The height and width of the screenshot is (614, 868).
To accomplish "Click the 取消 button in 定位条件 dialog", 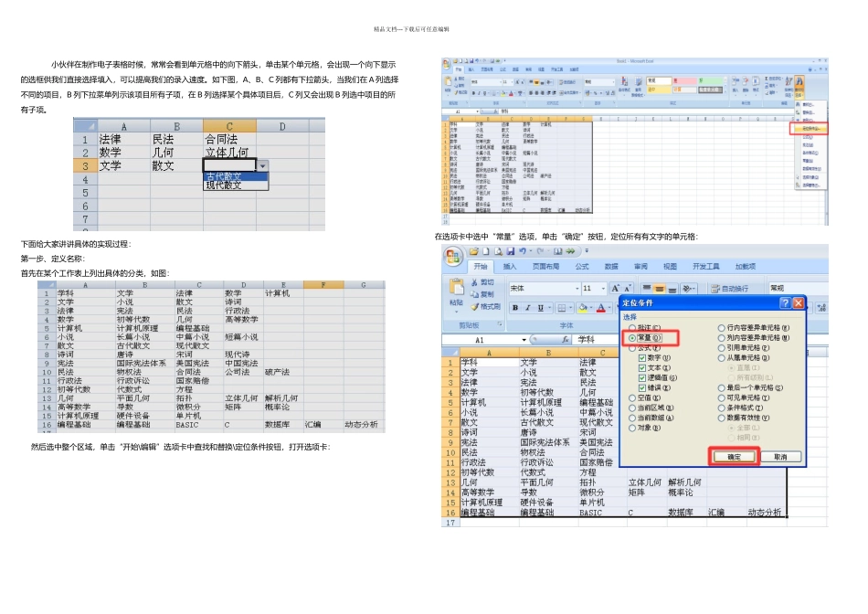I will point(780,457).
